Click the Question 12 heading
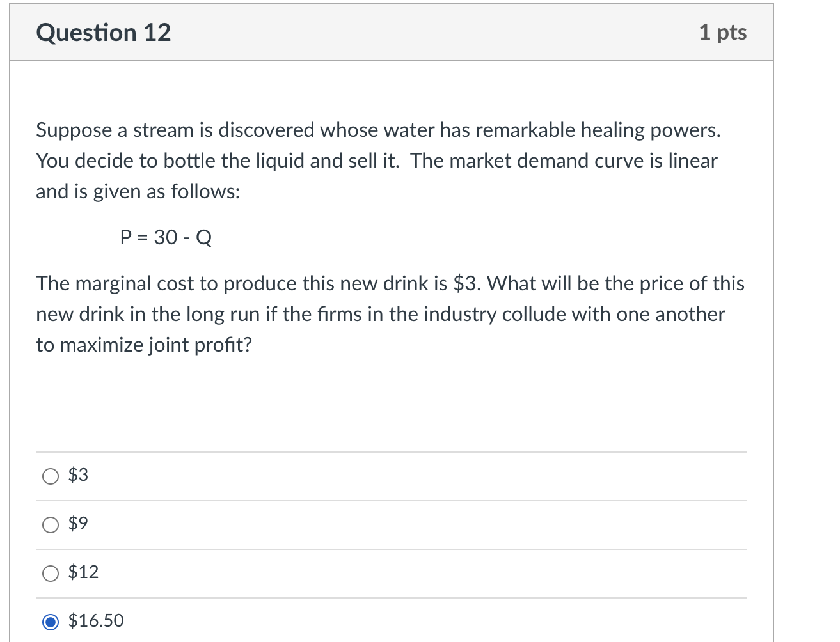Viewport: 840px width, 642px height. point(103,32)
